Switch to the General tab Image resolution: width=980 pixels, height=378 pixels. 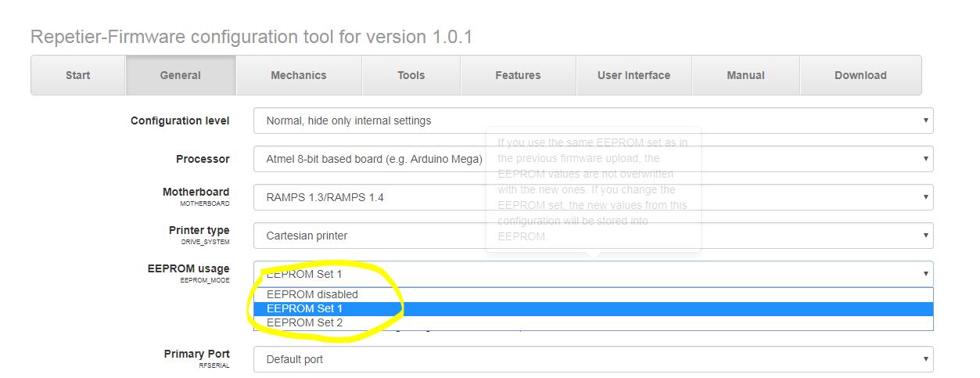tap(180, 75)
